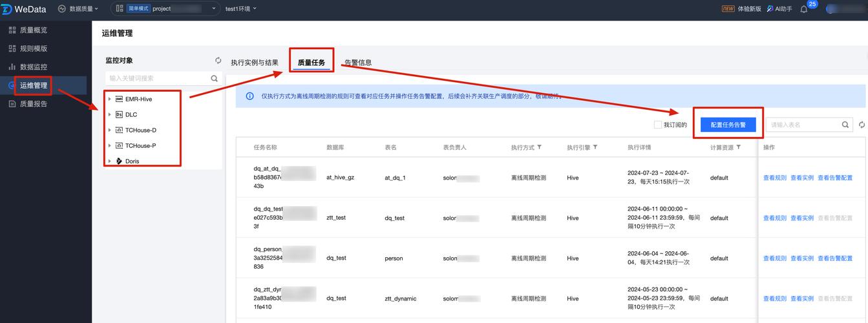Open the 数据质量 module dropdown
This screenshot has width=868, height=323.
78,9
